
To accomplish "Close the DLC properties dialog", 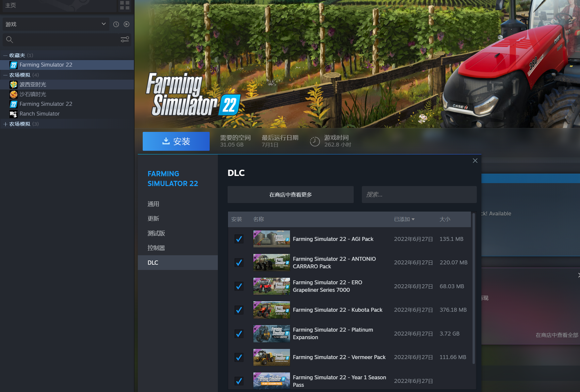I will [x=475, y=161].
